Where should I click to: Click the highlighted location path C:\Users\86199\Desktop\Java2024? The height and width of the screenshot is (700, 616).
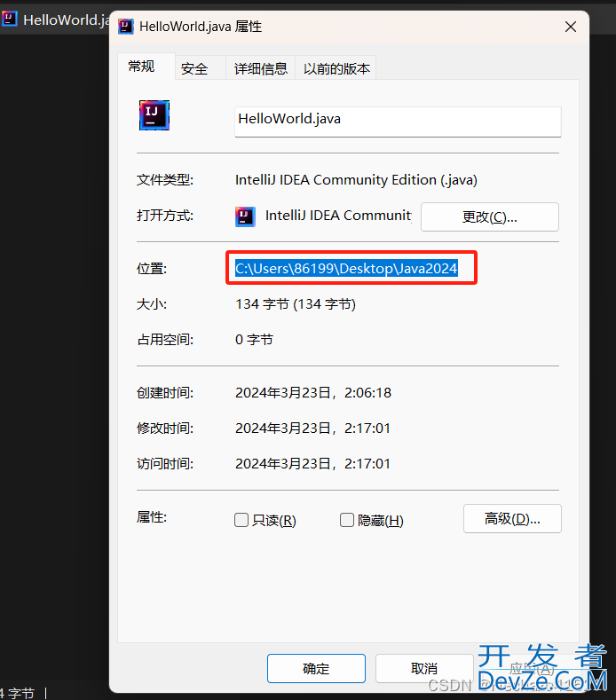tap(346, 268)
